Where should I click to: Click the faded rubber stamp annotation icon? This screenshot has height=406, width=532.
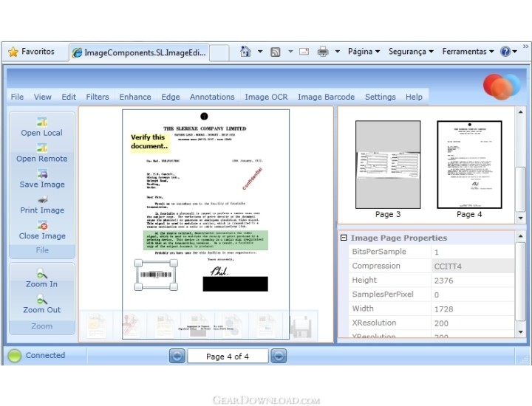pos(131,326)
